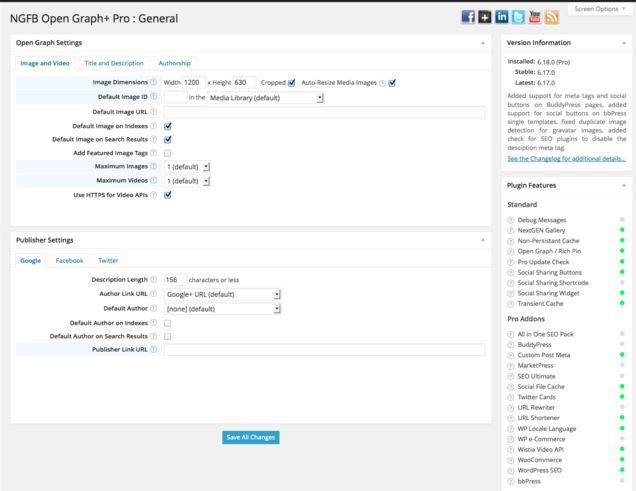
Task: Collapse the Publisher Settings box
Action: pos(483,240)
